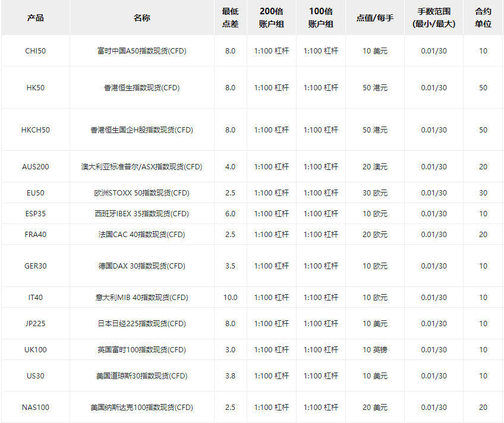Click the 10.0 spread value for IT40

point(230,298)
